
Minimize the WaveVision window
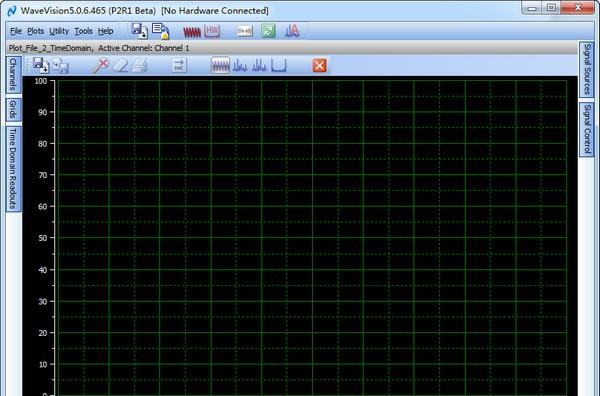(532, 8)
